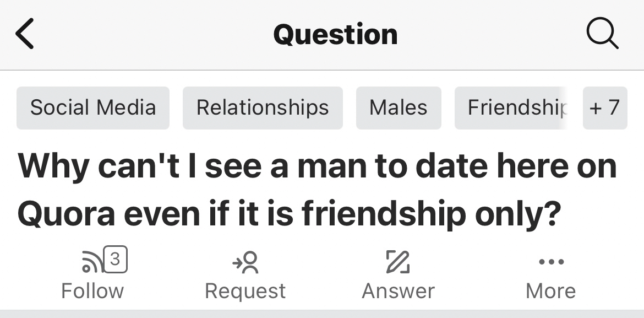Open More options label below dots
Screen dimensions: 644x318
(551, 290)
